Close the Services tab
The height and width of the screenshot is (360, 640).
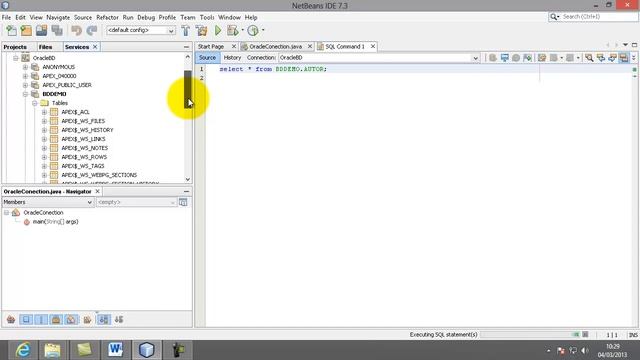[95, 47]
